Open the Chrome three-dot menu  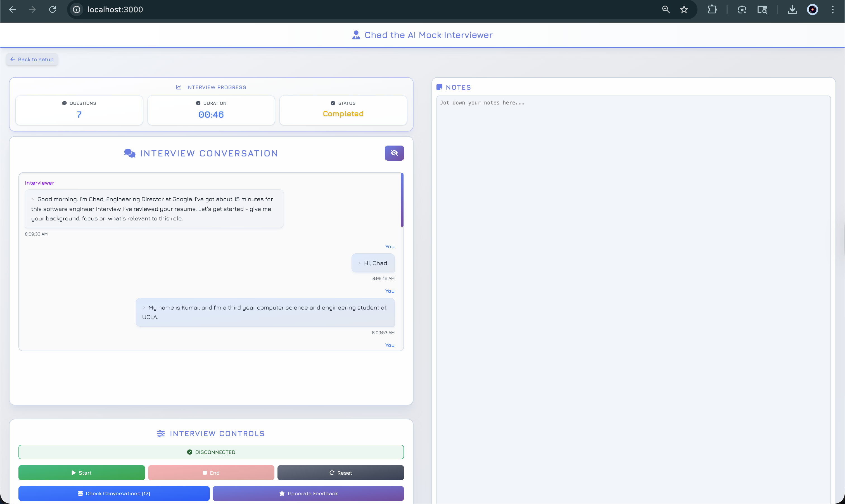coord(832,9)
